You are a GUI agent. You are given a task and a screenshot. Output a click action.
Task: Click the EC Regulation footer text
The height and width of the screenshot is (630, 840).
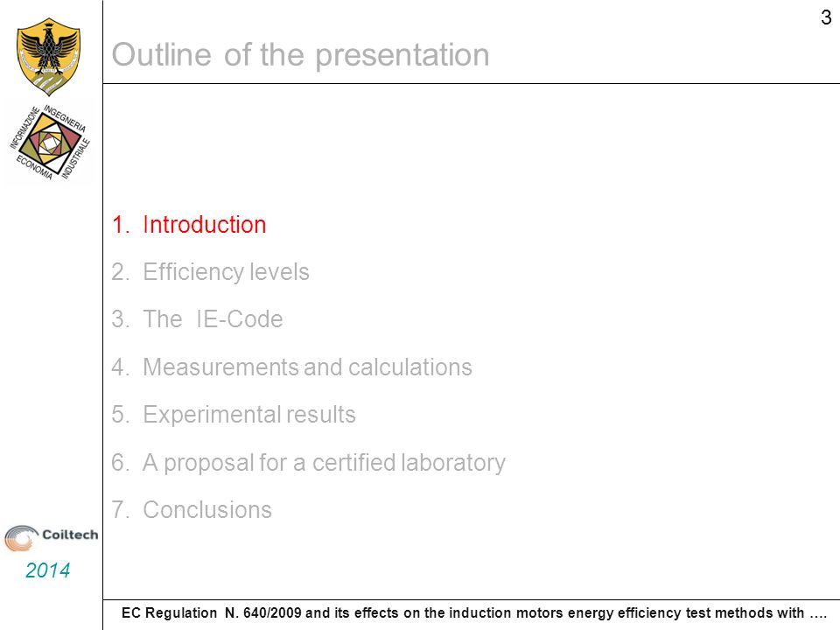(x=474, y=612)
